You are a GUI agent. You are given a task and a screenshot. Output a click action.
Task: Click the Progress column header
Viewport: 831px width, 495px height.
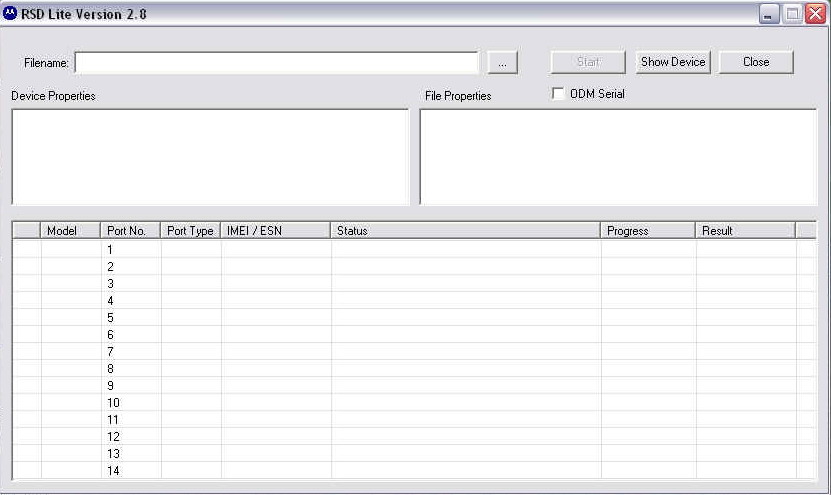(648, 231)
